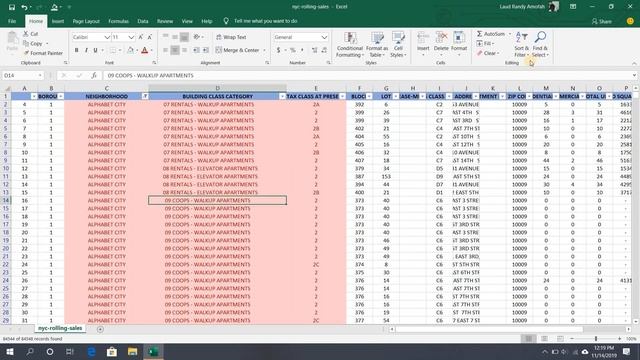Click the AutoSum button
Screen dimensions: 640x360
click(491, 34)
